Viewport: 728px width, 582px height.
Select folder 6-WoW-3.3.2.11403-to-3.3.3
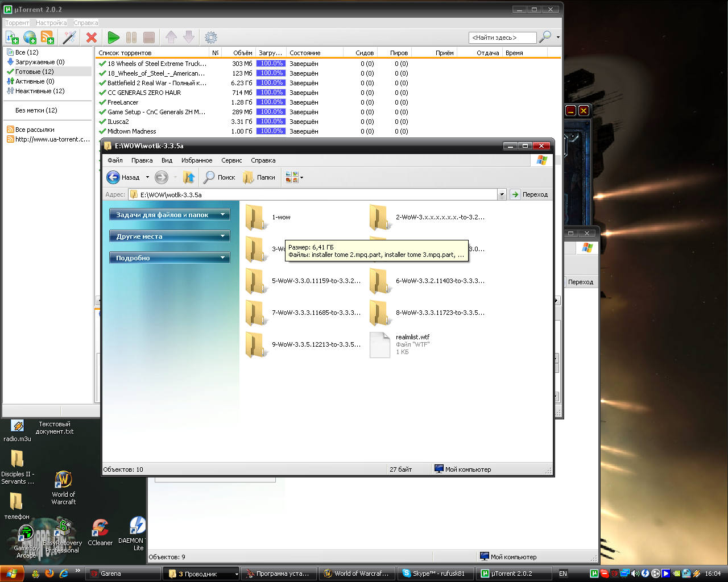coord(427,281)
